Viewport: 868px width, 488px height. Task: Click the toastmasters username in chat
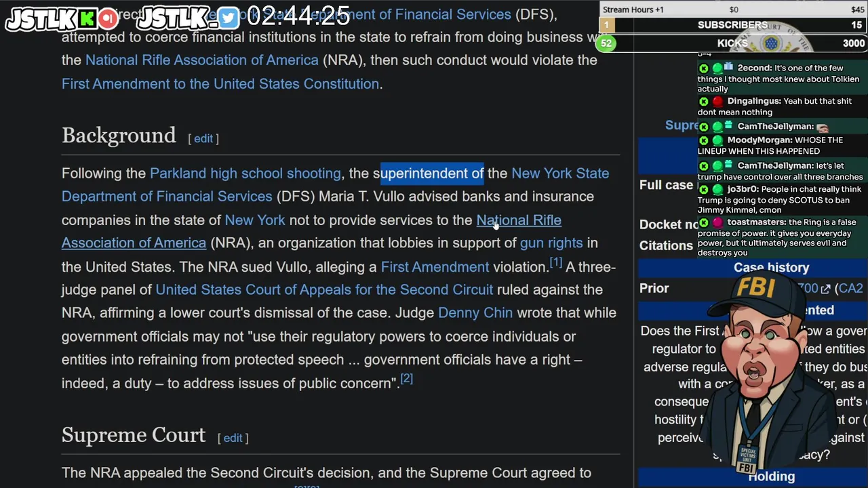point(757,222)
